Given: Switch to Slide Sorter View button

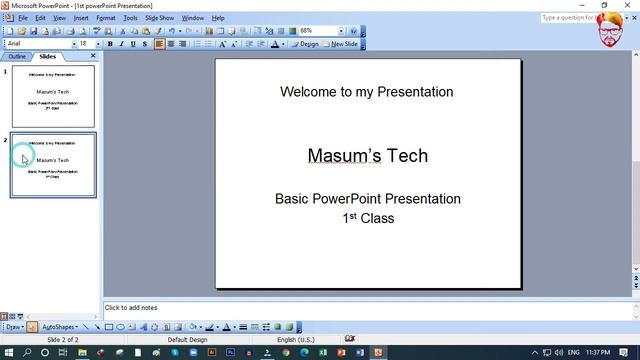Looking at the screenshot, I should (12, 316).
